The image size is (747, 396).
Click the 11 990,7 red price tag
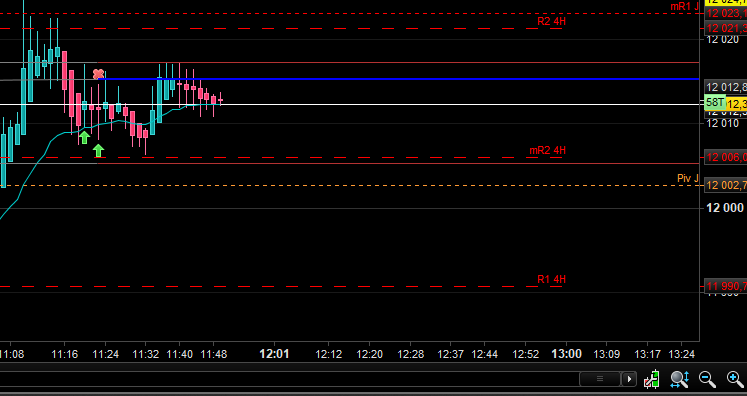pyautogui.click(x=726, y=286)
